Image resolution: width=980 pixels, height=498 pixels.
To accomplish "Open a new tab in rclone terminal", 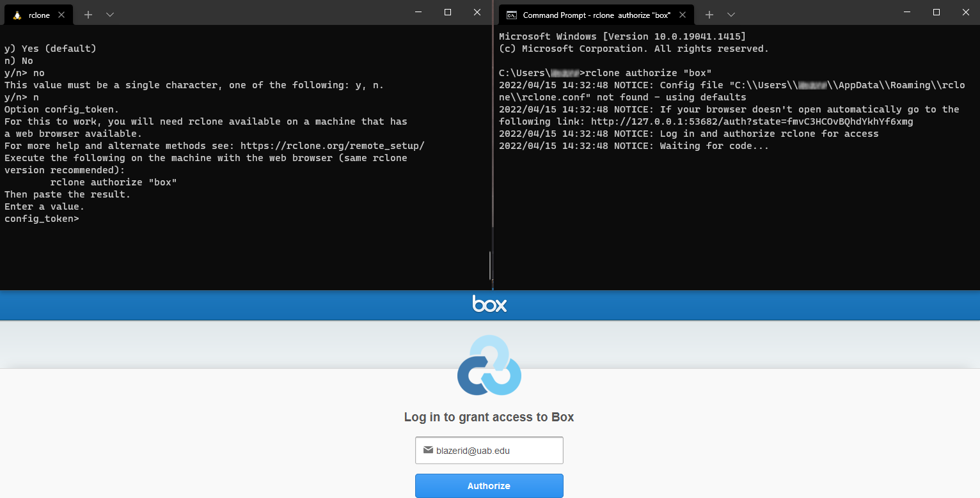I will pos(88,15).
